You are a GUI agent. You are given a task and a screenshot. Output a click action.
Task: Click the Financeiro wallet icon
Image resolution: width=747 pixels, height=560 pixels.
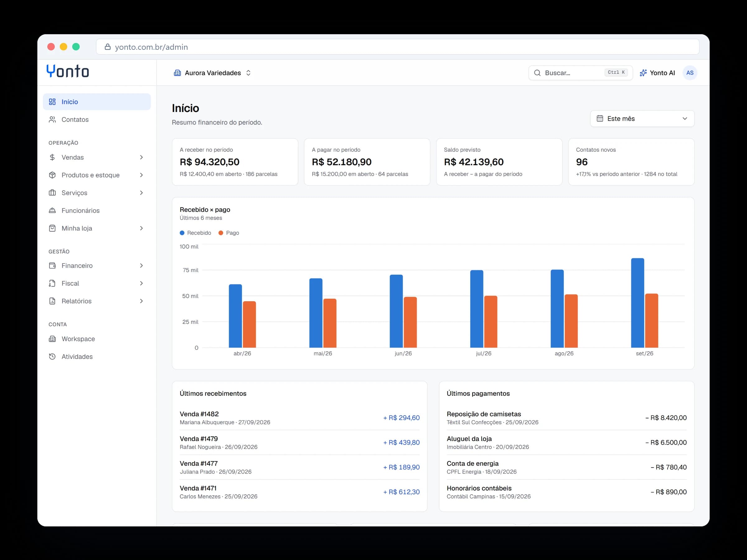pyautogui.click(x=52, y=266)
